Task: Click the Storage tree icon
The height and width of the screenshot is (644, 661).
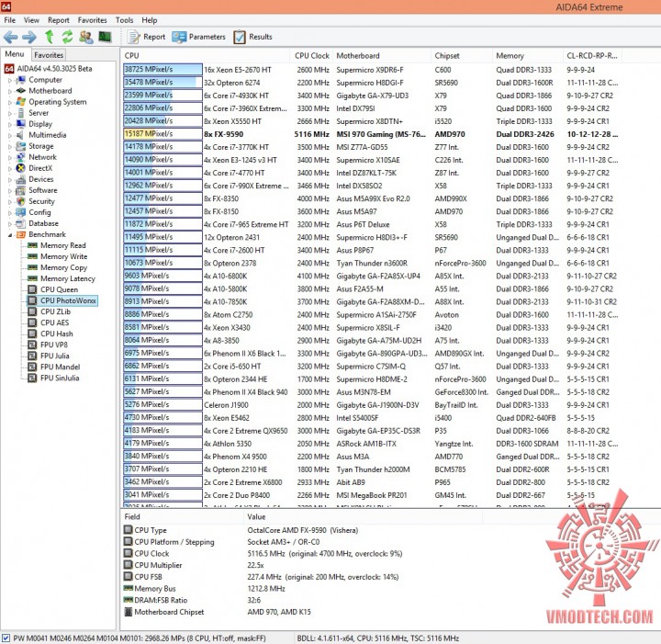Action: (x=20, y=146)
